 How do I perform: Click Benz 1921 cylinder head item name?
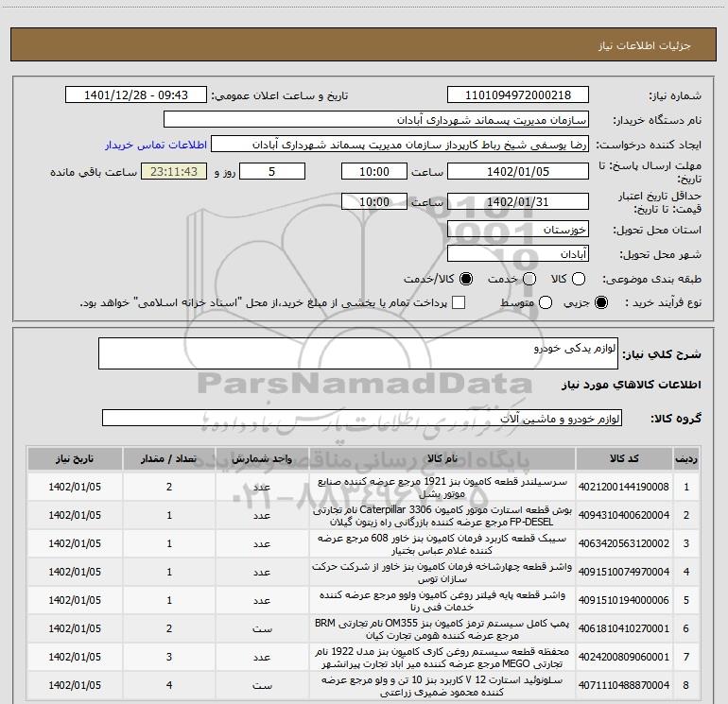[442, 488]
